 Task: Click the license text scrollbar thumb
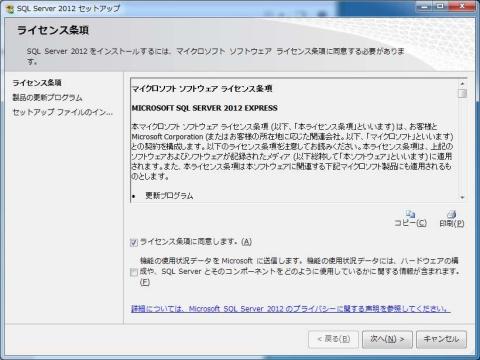coord(462,93)
